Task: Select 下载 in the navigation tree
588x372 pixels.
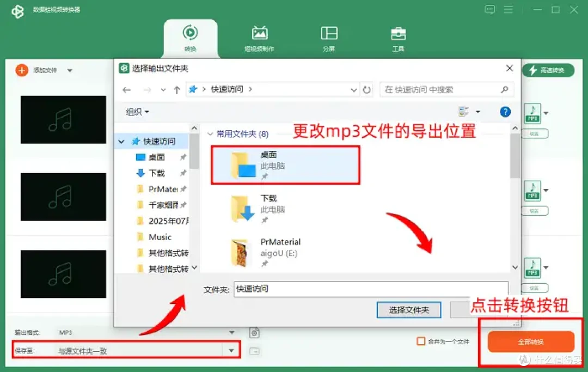Action: 156,173
